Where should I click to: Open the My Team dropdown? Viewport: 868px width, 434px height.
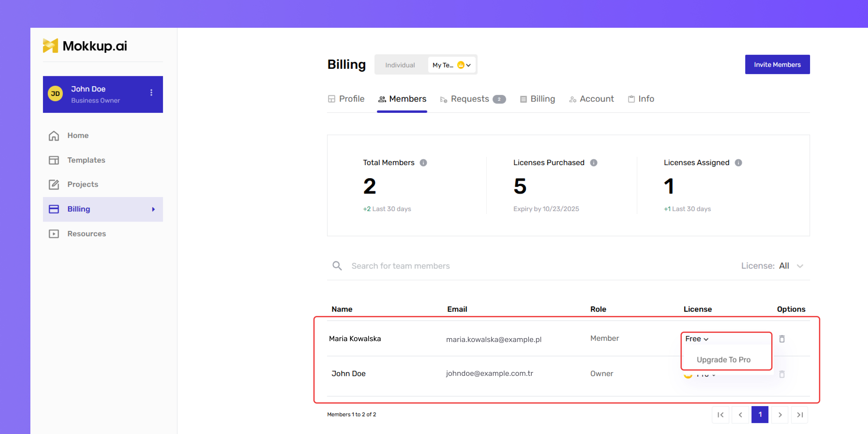click(x=452, y=65)
